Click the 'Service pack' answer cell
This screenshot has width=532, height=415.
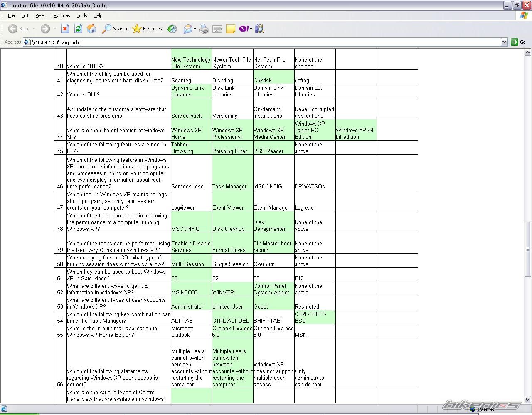tap(191, 109)
